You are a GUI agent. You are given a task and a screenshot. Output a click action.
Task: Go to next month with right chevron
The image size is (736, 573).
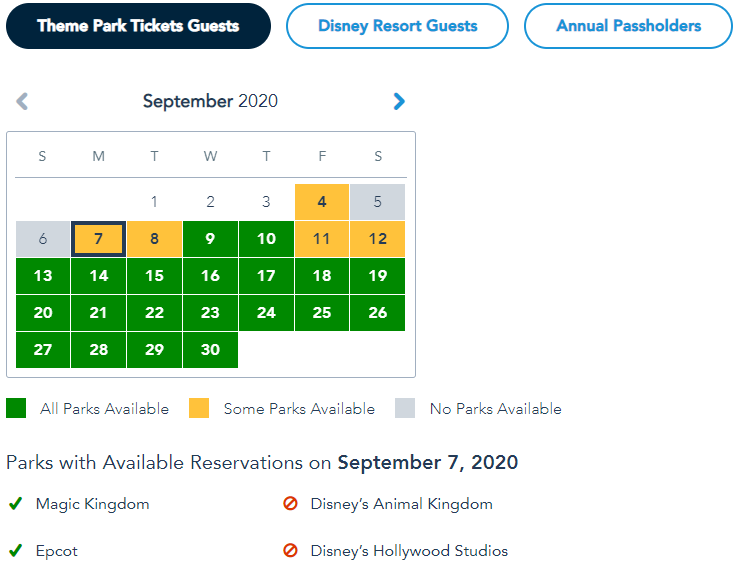pos(399,101)
